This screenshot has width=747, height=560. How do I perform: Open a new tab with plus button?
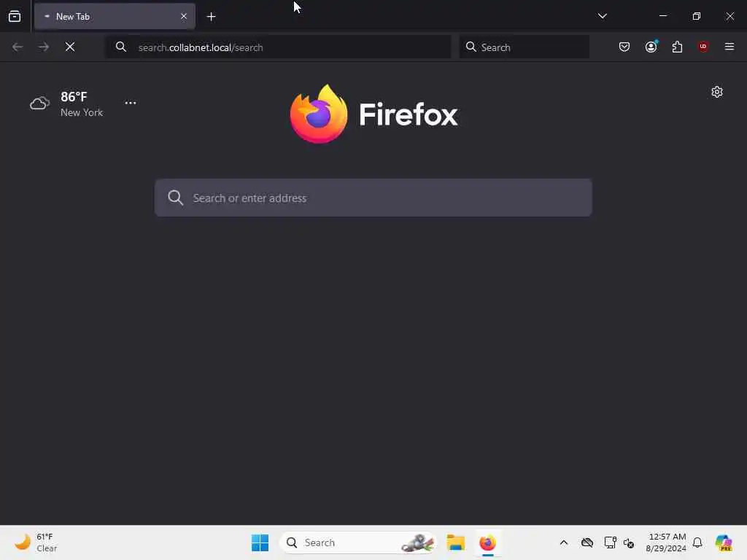tap(211, 17)
